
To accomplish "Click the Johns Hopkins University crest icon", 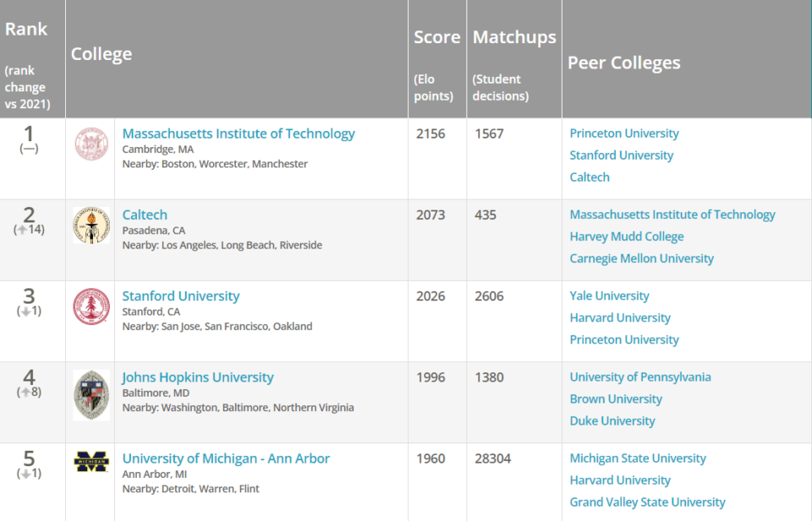I will (x=91, y=394).
